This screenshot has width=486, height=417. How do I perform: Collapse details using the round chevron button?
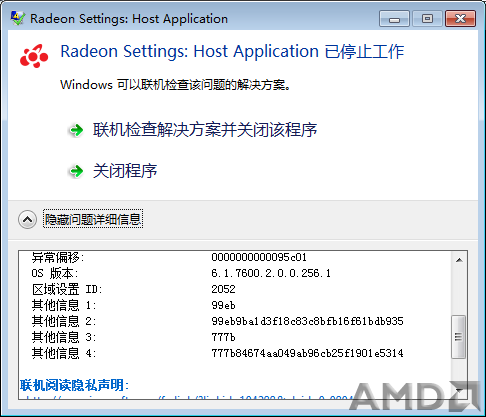click(27, 219)
